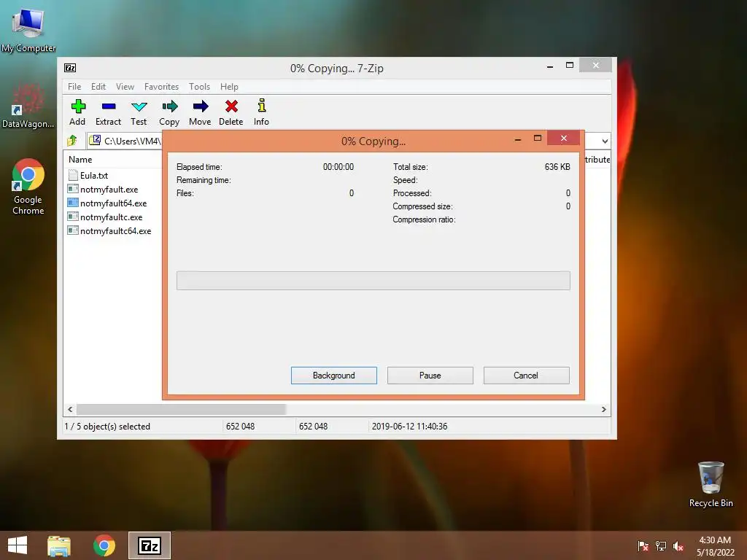Open the My Computer desktop icon
The height and width of the screenshot is (560, 747).
click(28, 28)
